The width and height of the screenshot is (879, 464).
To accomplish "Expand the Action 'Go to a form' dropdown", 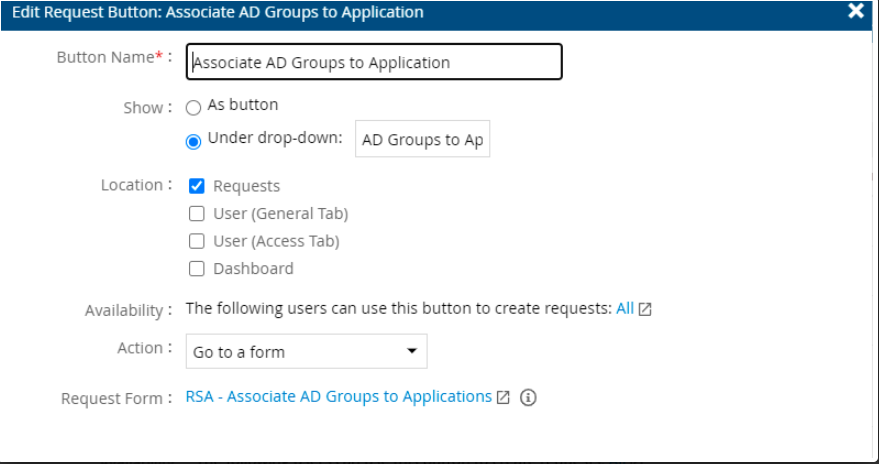I will 306,352.
